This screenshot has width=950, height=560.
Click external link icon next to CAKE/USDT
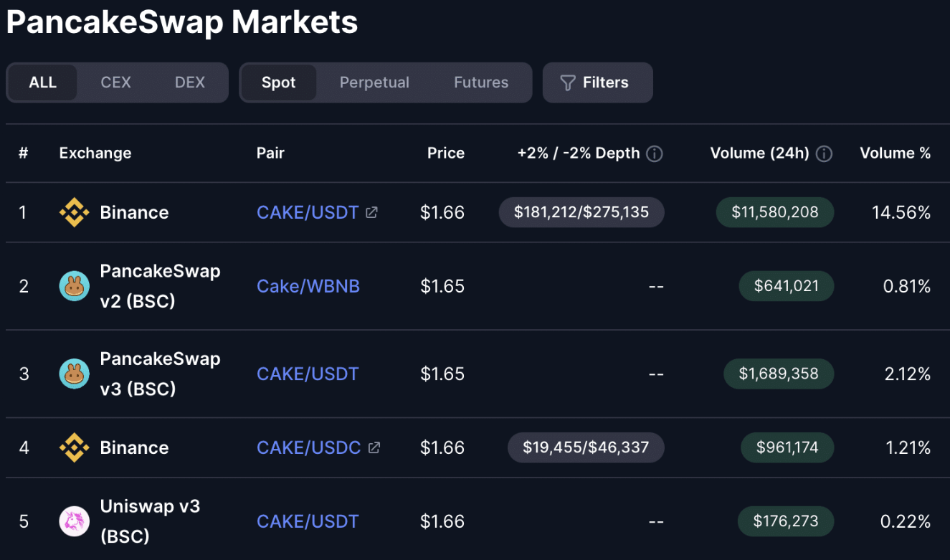(x=371, y=212)
